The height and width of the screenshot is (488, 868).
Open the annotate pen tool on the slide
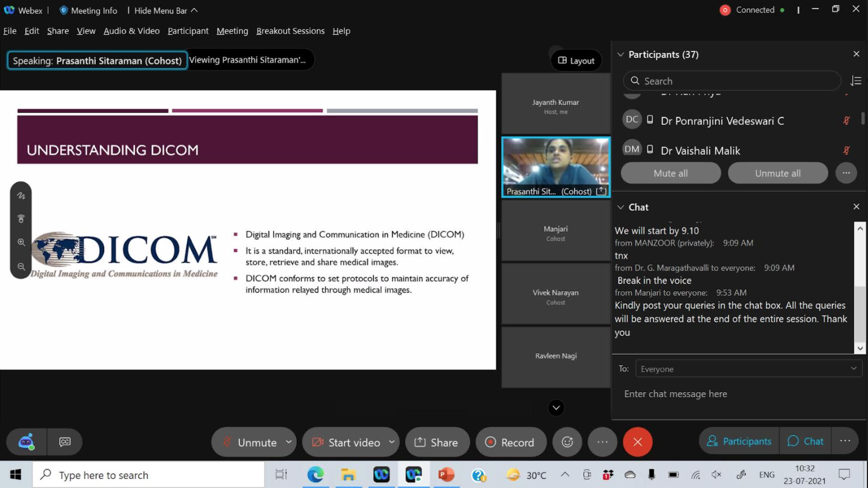coord(21,196)
